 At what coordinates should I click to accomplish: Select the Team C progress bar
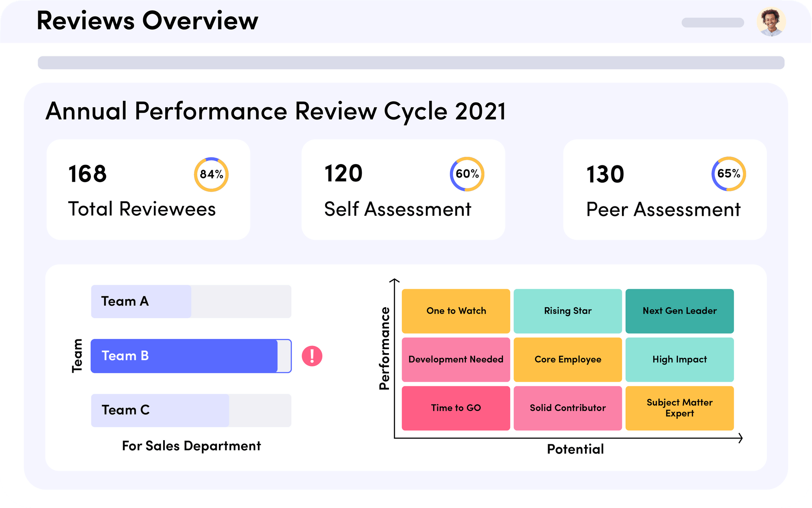160,410
